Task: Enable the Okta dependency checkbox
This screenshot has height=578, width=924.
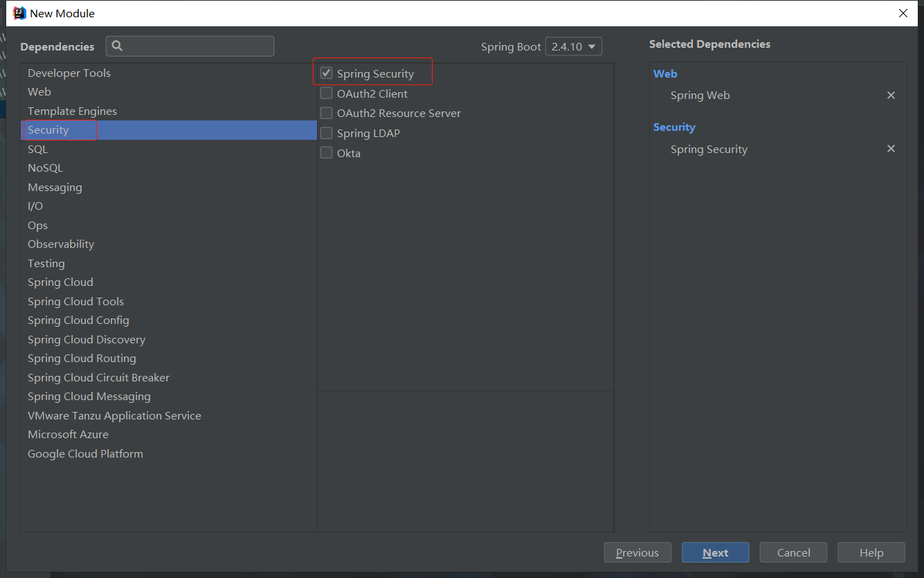Action: [327, 153]
